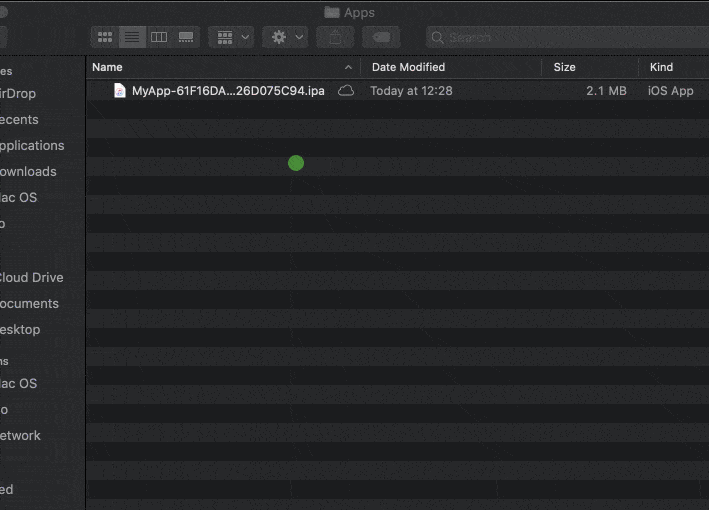
Task: Sort by Size column header
Action: point(564,67)
